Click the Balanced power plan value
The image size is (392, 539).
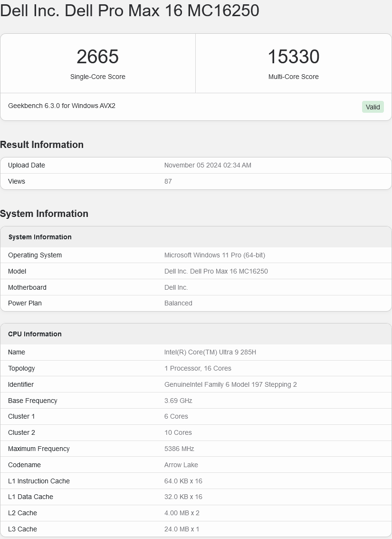(178, 303)
